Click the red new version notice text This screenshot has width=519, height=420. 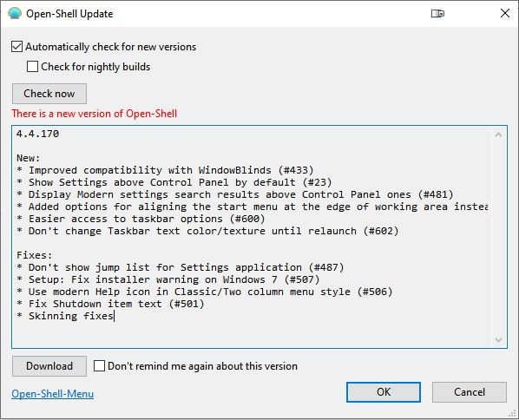pos(95,114)
